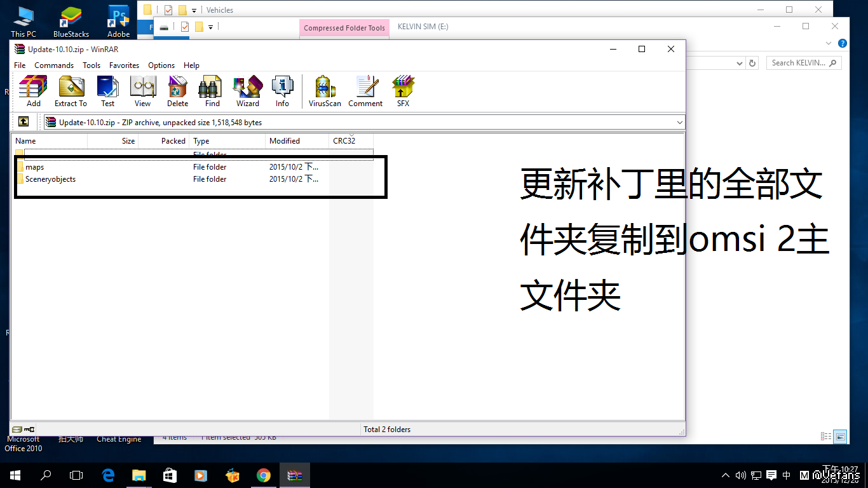Open the This PC desktop shortcut

click(24, 21)
